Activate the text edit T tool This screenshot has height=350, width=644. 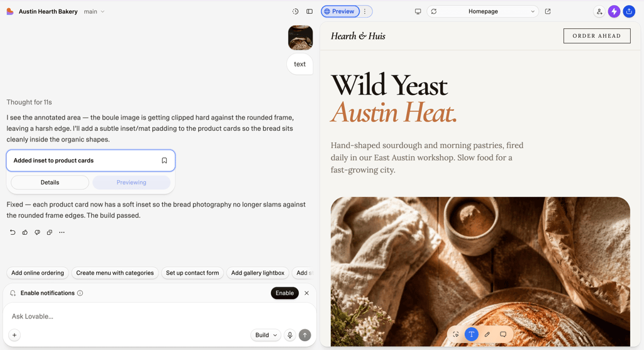point(472,334)
